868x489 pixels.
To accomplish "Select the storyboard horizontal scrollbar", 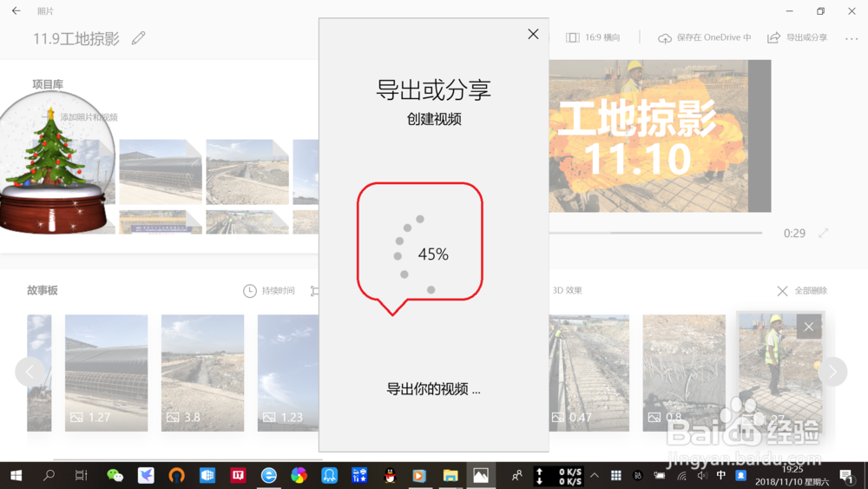I will pyautogui.click(x=187, y=459).
